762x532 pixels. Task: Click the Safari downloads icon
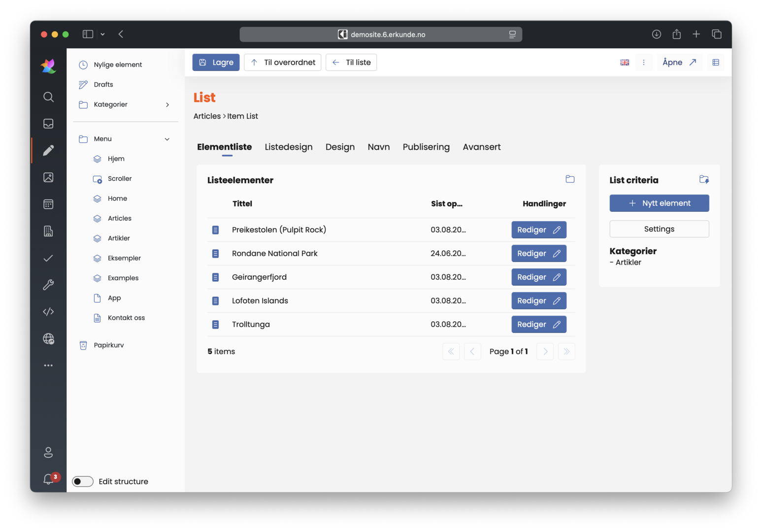pyautogui.click(x=657, y=34)
